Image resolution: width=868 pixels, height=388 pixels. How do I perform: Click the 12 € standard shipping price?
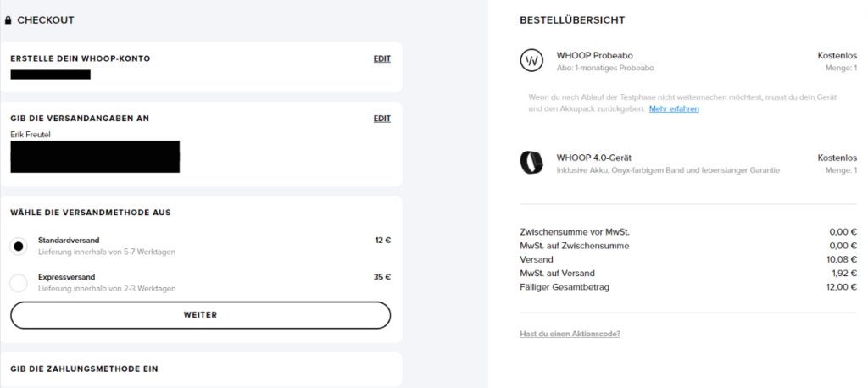[x=382, y=241]
